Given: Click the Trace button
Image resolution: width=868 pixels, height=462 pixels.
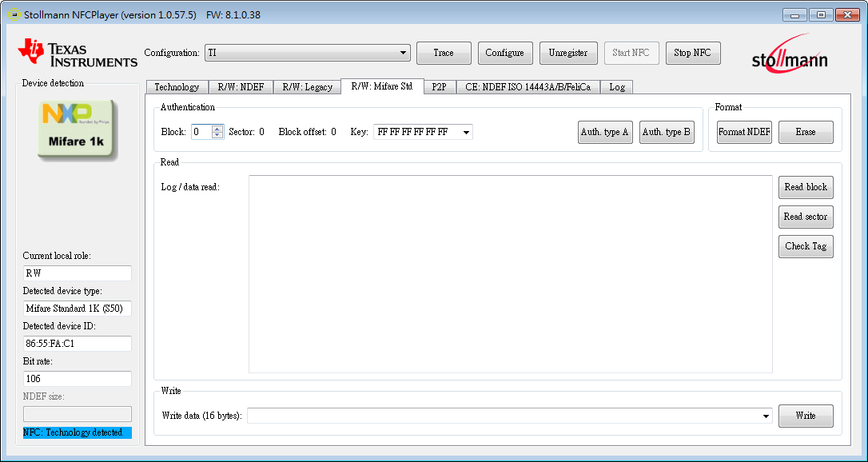Looking at the screenshot, I should point(444,53).
